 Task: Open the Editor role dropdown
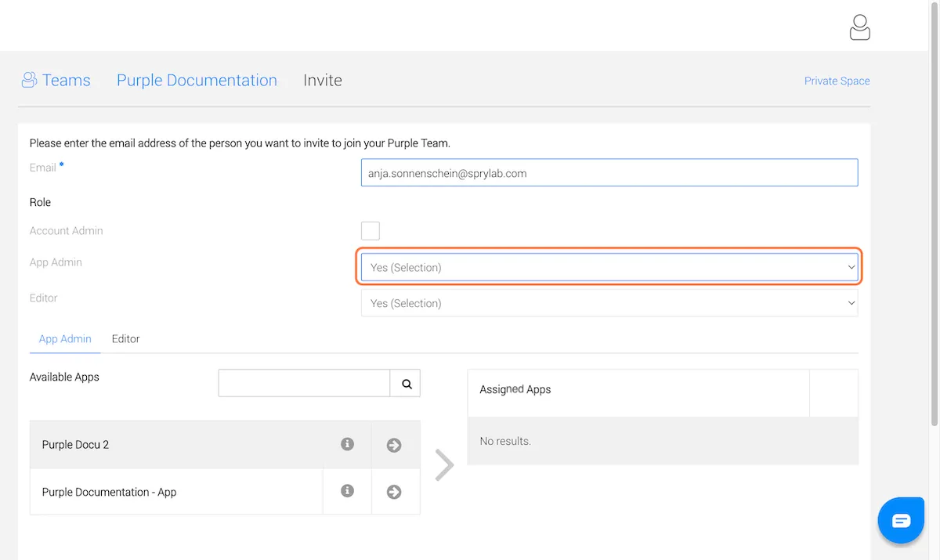609,303
